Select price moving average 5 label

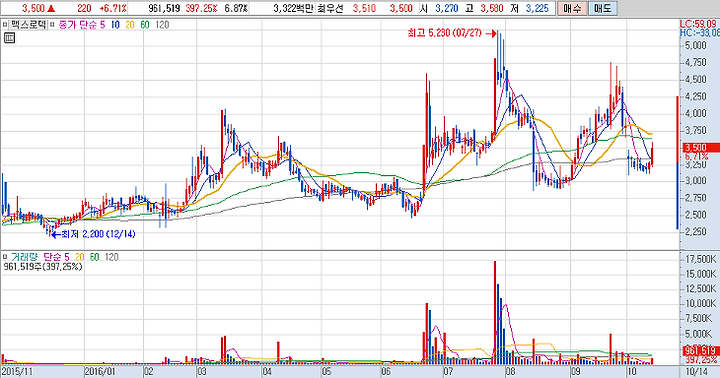tap(102, 25)
